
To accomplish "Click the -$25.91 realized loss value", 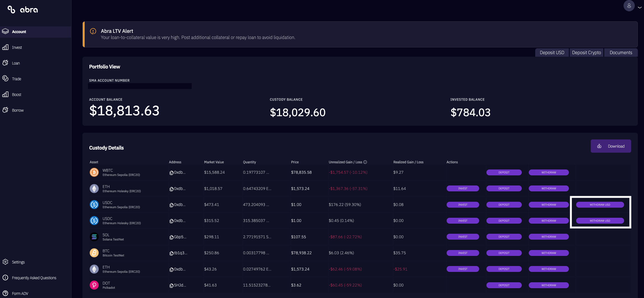I will tap(400, 269).
